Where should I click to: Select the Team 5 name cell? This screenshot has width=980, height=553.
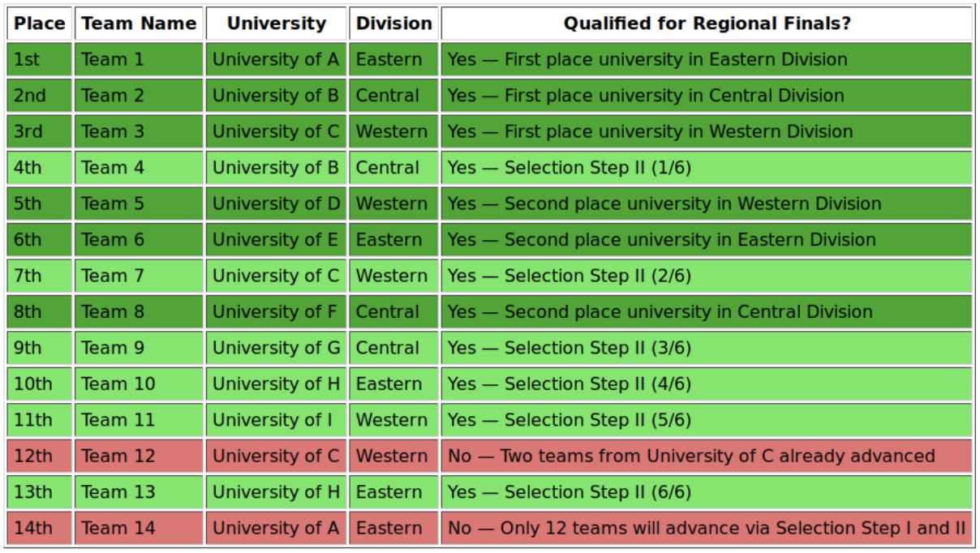pos(139,204)
